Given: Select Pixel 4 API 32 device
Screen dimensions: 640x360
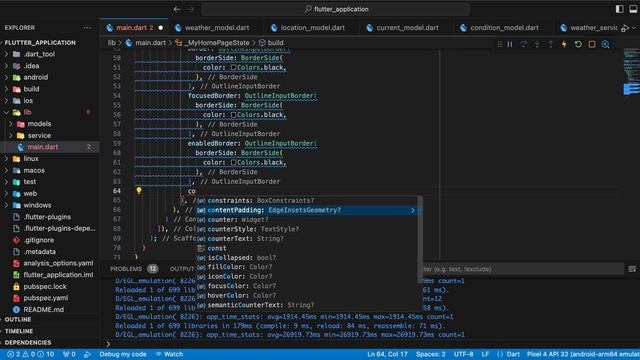Looking at the screenshot, I should click(583, 354).
